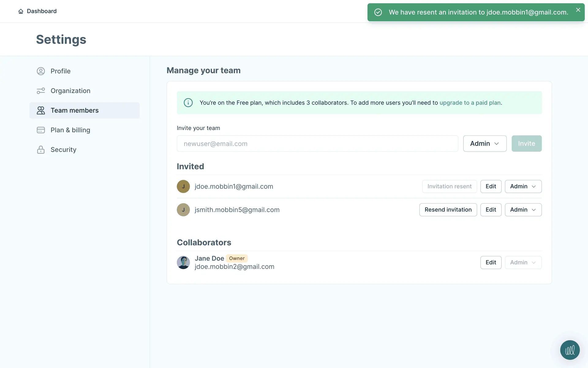Click the info icon in the plan banner
The height and width of the screenshot is (368, 588).
(188, 103)
